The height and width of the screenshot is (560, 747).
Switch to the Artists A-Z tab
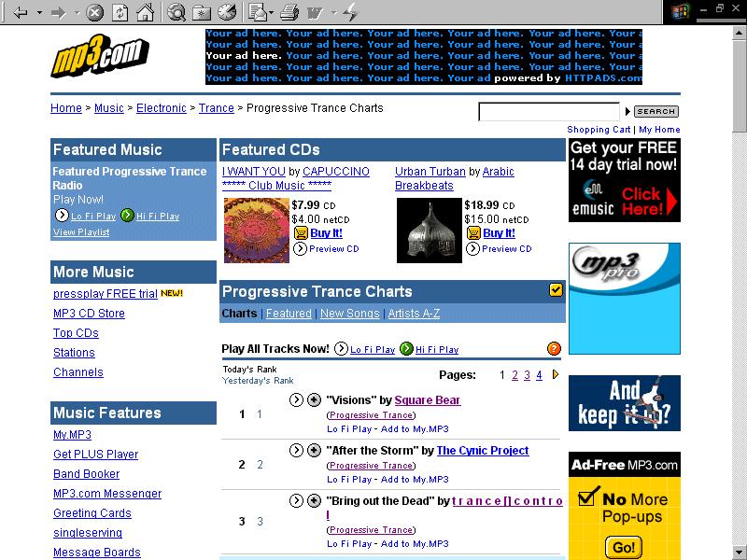(414, 314)
